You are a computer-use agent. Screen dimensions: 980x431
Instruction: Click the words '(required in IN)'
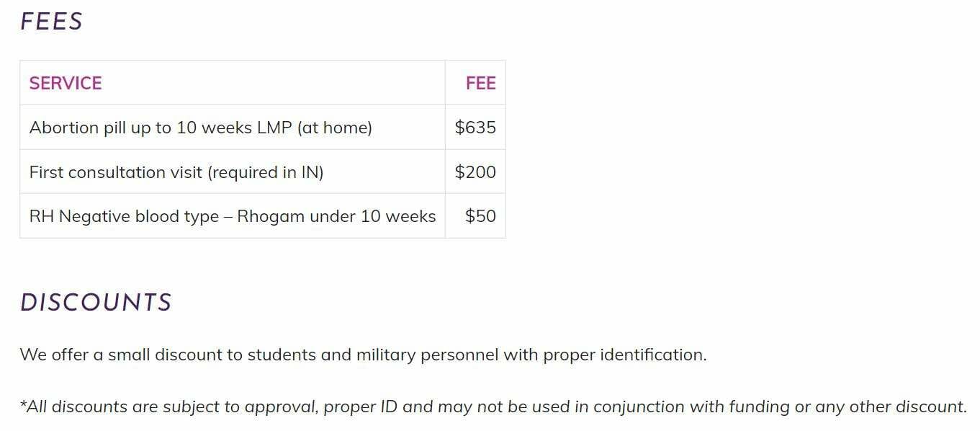click(266, 172)
